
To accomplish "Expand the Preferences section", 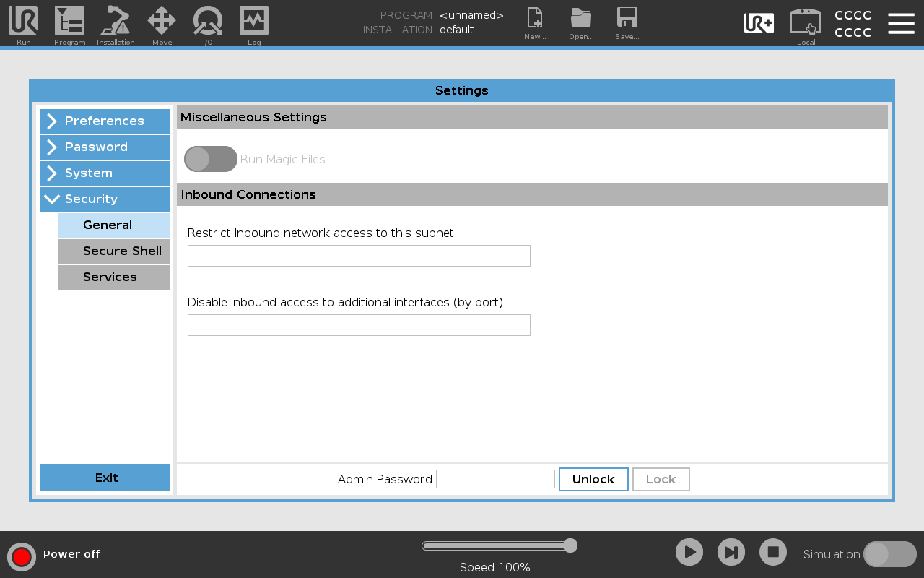I will point(105,121).
